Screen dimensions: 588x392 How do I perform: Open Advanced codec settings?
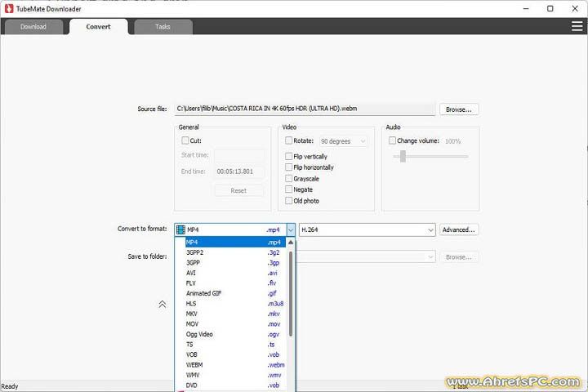459,229
